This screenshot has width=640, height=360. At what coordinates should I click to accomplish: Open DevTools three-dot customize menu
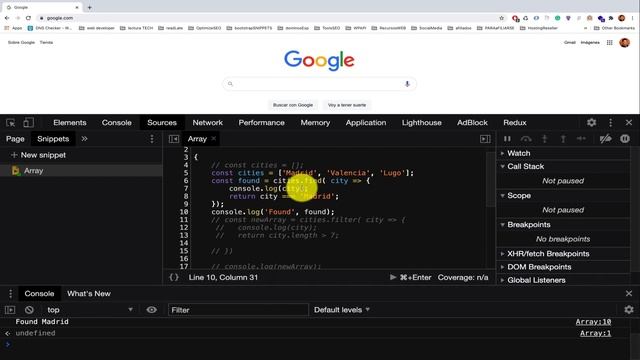click(x=611, y=122)
